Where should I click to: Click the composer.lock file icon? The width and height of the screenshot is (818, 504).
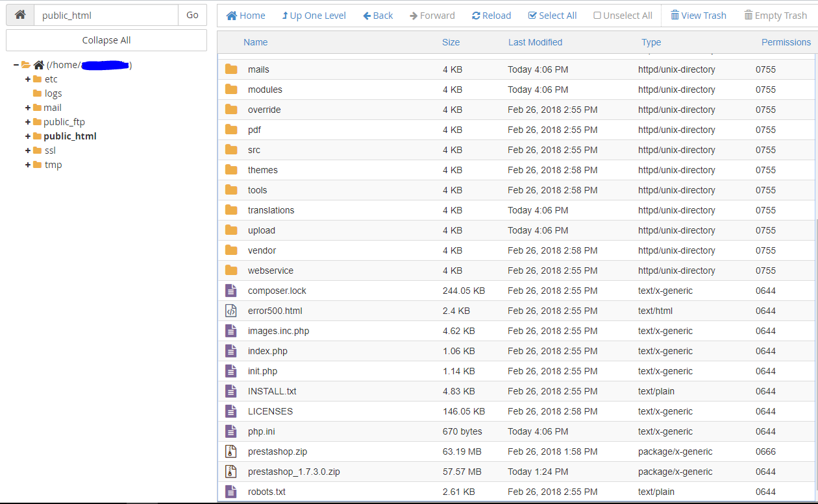coord(231,291)
